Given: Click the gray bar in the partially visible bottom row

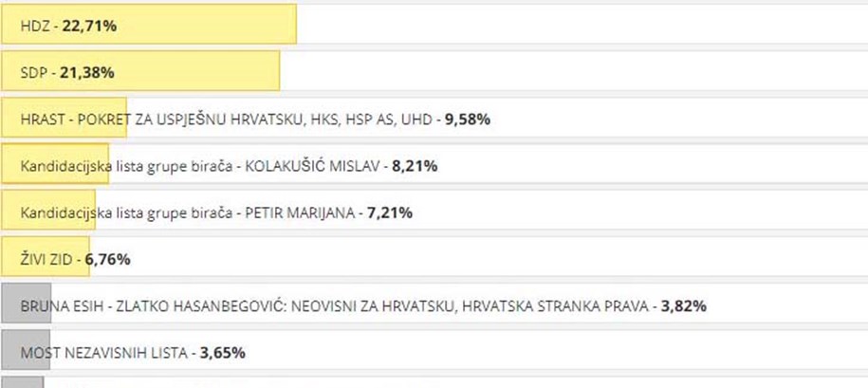Looking at the screenshot, I should [x=22, y=382].
